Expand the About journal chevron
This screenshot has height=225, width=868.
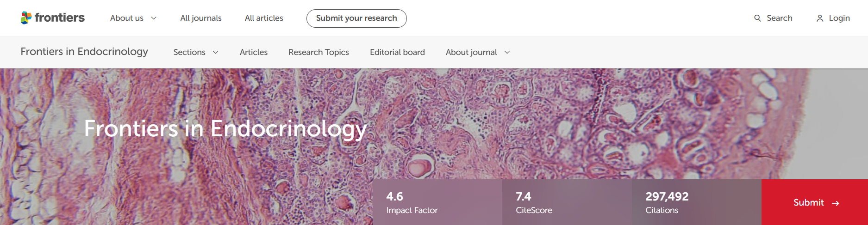click(x=507, y=52)
